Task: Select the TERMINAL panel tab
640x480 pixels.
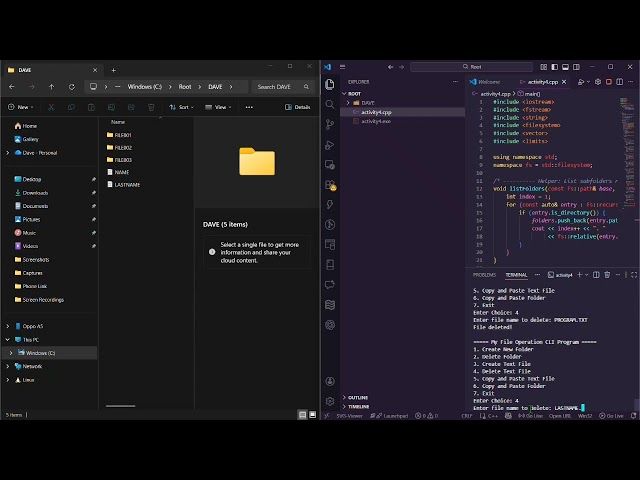Action: pyautogui.click(x=516, y=275)
